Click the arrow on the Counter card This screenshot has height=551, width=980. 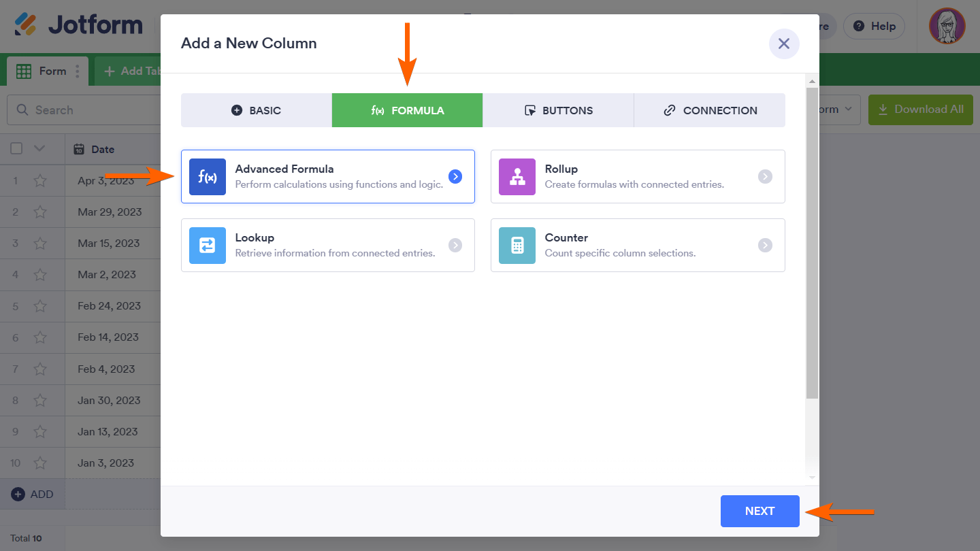click(765, 246)
